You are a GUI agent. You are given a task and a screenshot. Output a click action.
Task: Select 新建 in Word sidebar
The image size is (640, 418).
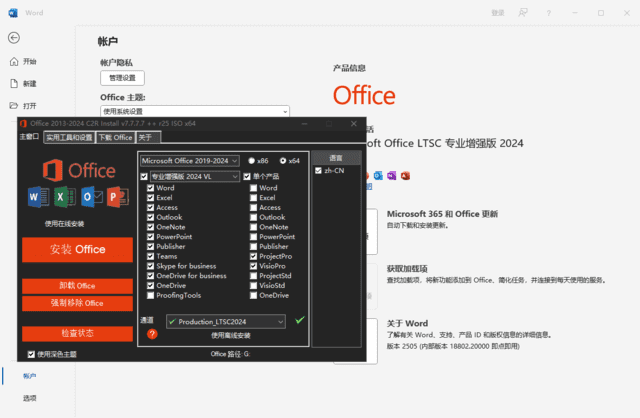(x=23, y=84)
